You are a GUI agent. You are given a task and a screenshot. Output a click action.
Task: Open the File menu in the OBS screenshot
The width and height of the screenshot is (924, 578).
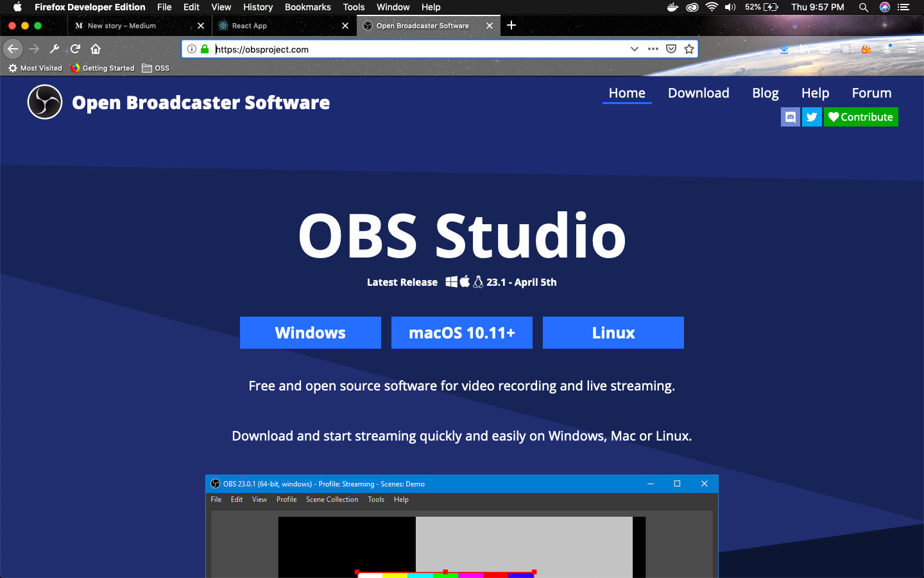216,500
